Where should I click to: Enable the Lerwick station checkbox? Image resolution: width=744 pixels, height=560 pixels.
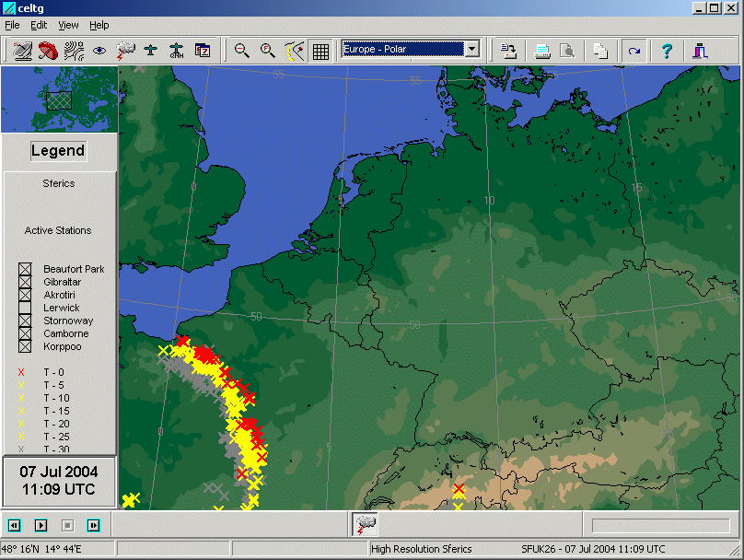[25, 308]
